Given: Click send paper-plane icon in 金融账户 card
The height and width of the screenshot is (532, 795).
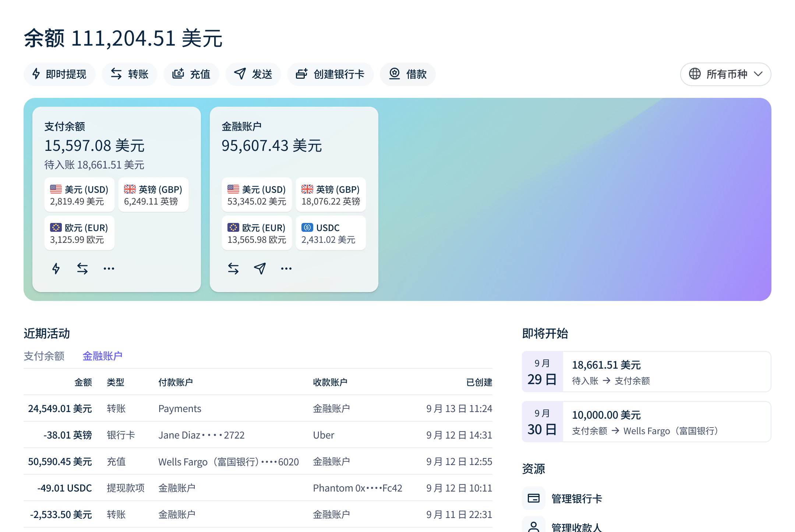Looking at the screenshot, I should tap(260, 269).
